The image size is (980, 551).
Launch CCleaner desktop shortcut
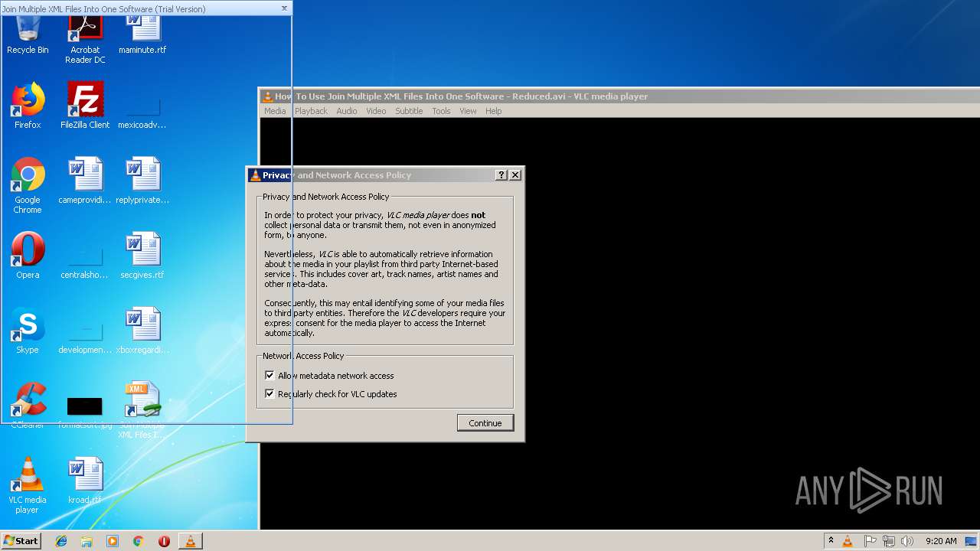click(28, 406)
